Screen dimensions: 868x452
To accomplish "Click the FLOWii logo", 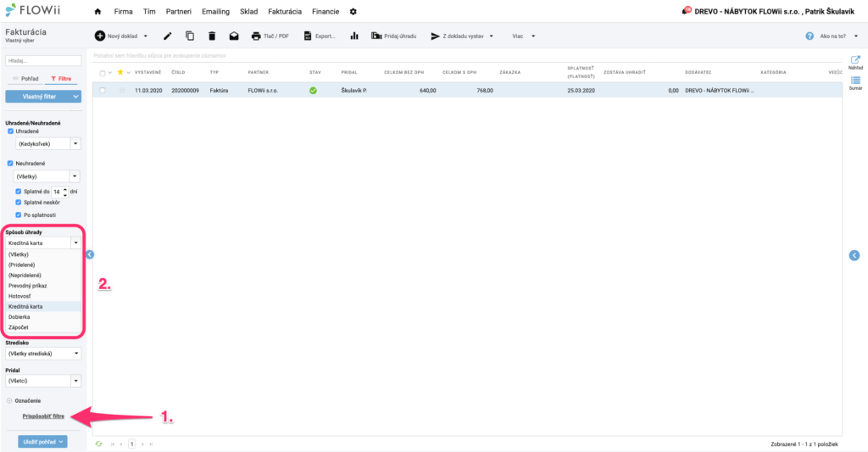I will (33, 10).
